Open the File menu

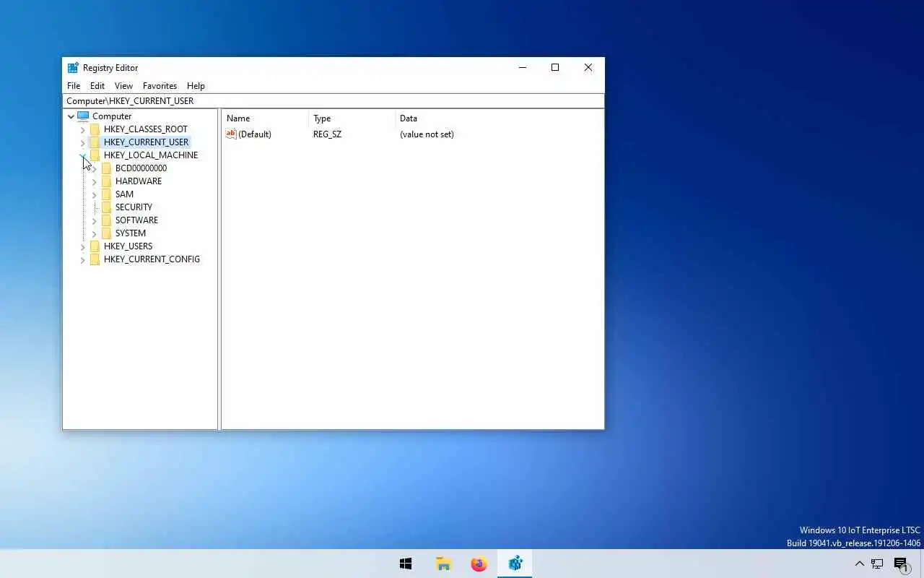74,85
